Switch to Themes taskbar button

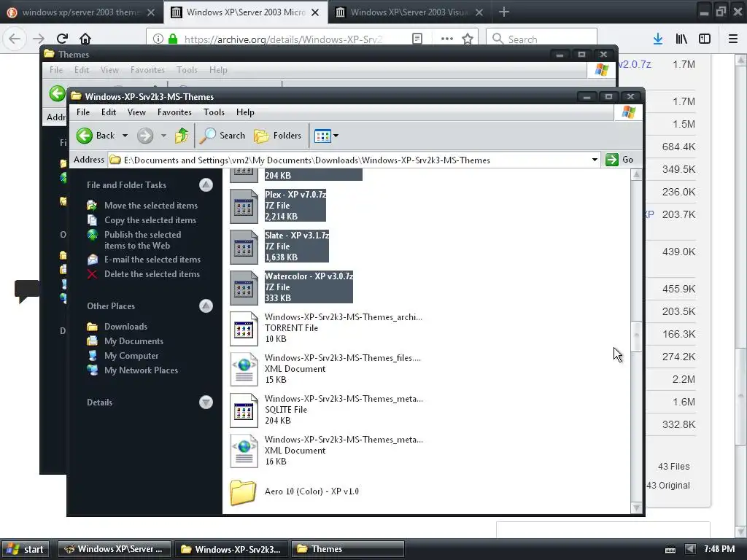click(x=348, y=549)
